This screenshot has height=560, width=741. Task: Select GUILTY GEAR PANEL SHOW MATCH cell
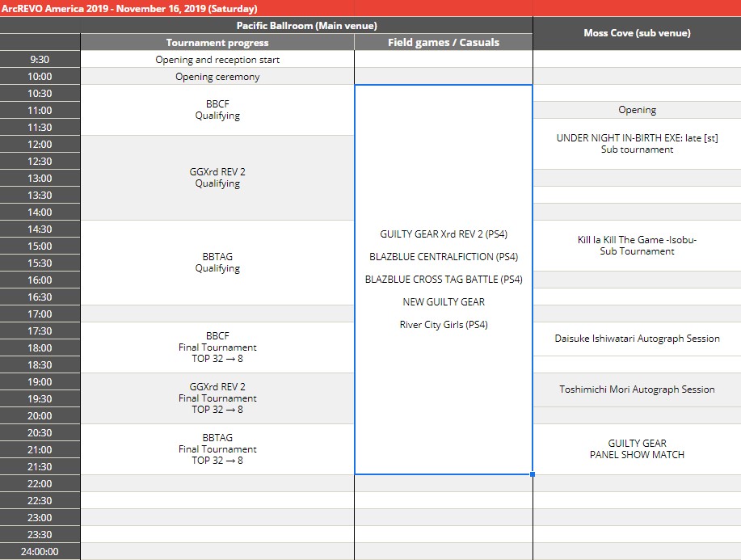coord(637,449)
